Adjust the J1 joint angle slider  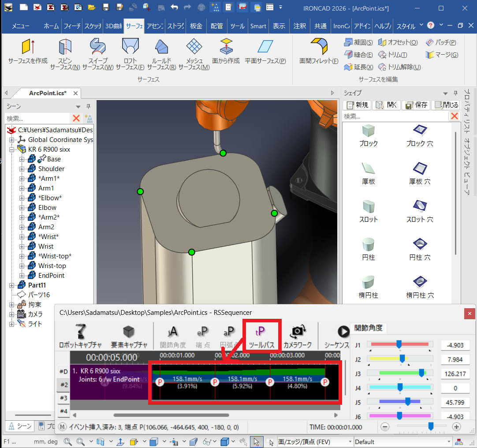(x=399, y=344)
